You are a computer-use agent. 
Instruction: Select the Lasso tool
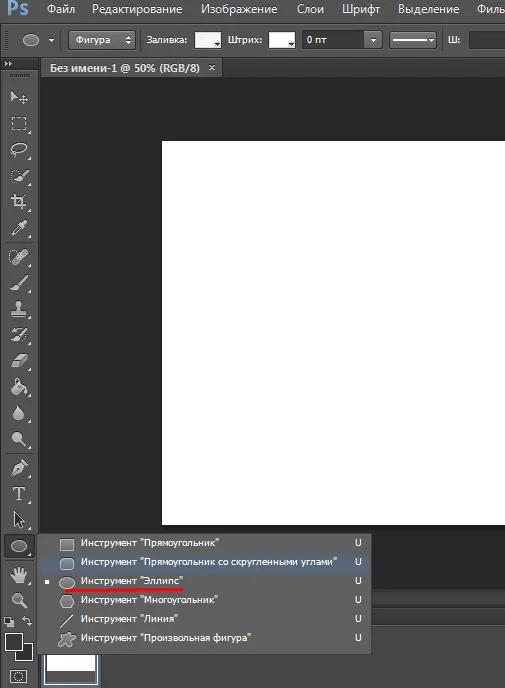pyautogui.click(x=19, y=150)
